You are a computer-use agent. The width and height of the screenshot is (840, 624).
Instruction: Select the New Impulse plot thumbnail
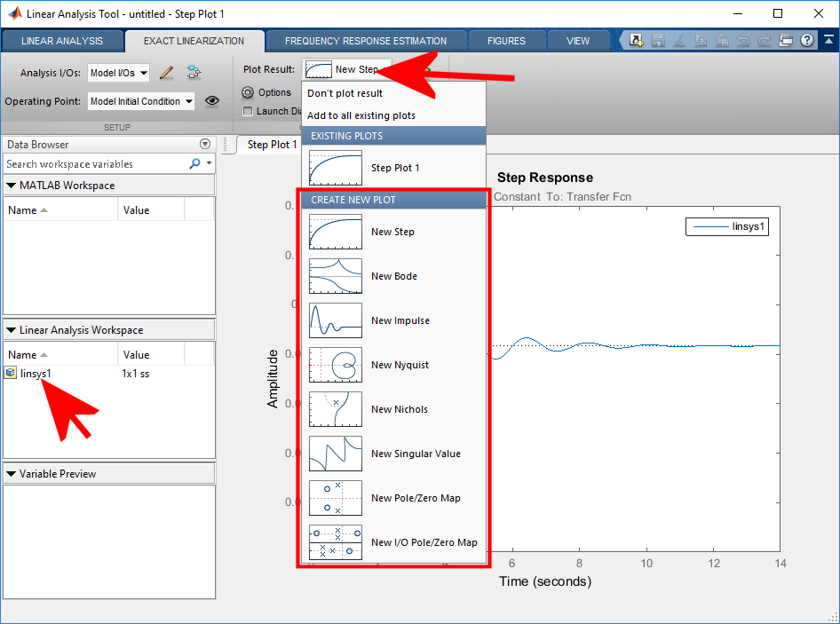pos(336,320)
